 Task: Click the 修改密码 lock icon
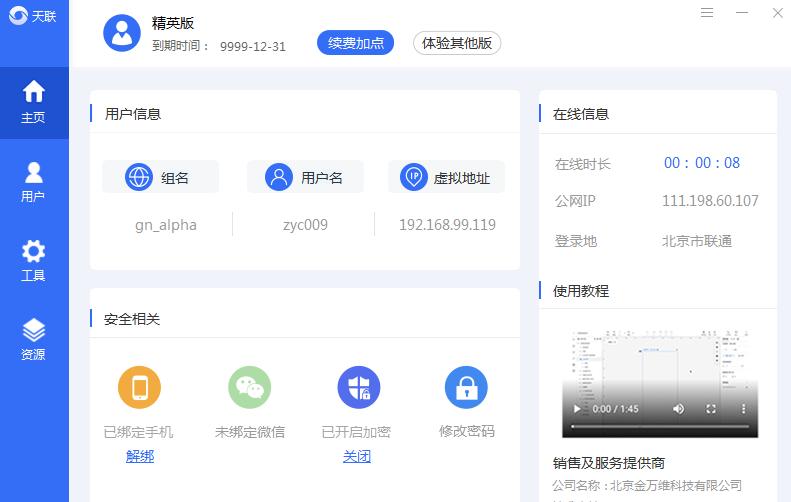click(467, 387)
